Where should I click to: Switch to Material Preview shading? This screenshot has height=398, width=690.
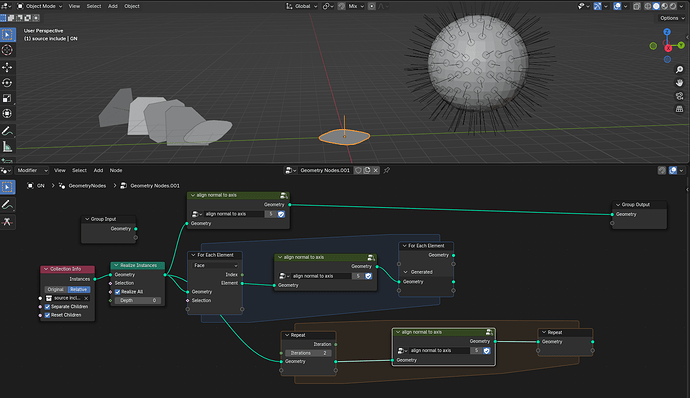tap(664, 6)
